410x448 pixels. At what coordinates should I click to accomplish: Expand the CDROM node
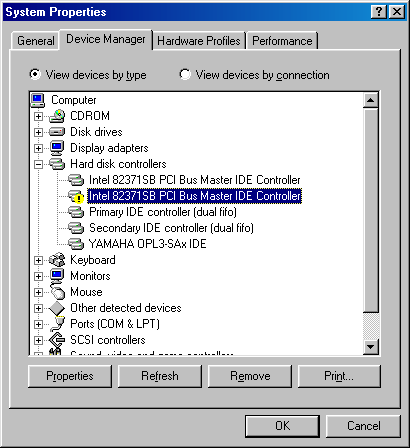point(38,116)
